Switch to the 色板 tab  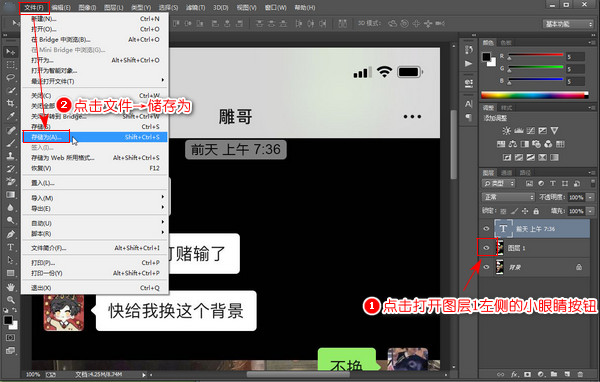point(506,42)
